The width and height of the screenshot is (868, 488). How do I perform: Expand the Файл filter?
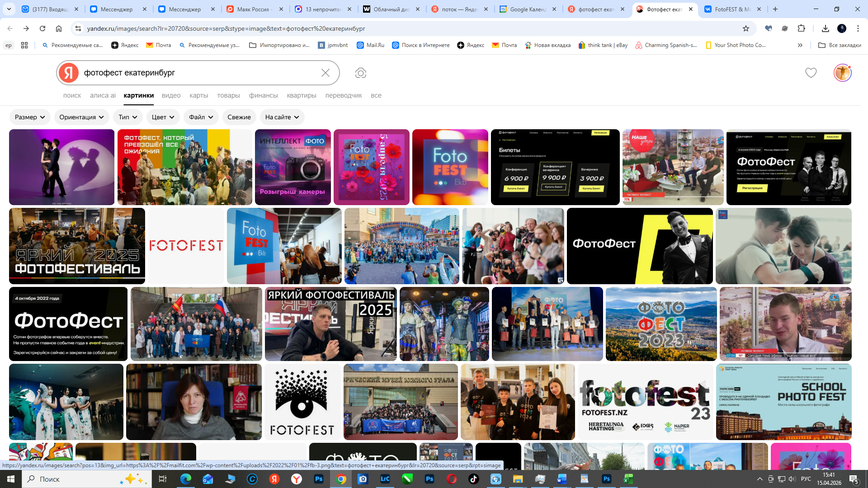pyautogui.click(x=201, y=117)
